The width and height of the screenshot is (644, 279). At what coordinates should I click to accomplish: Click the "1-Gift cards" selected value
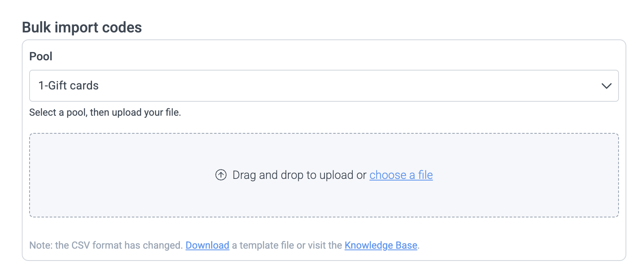(x=69, y=86)
